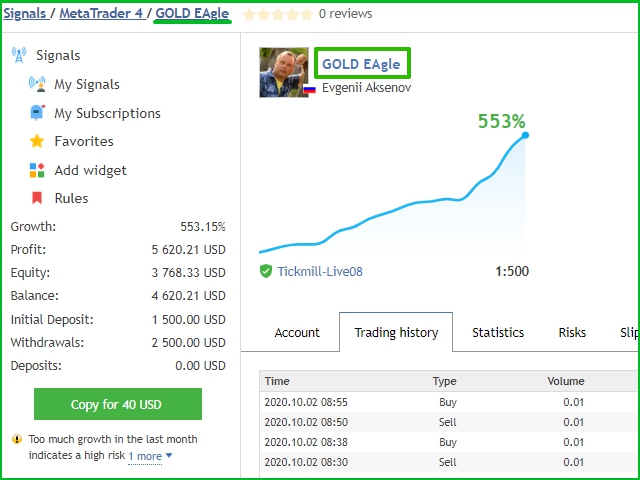Click the My Signals broadcast icon

click(37, 84)
